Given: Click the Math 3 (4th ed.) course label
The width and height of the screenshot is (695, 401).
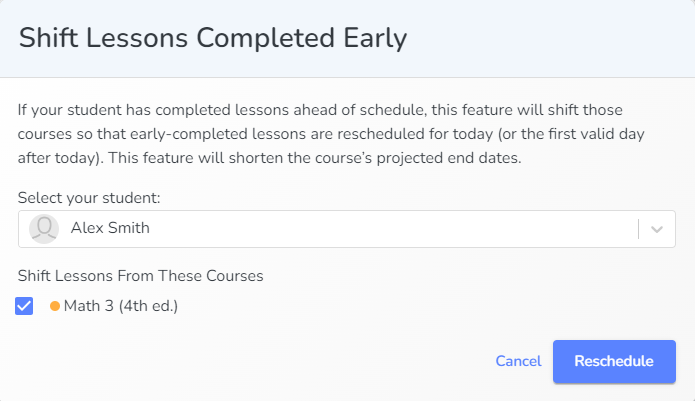Looking at the screenshot, I should (121, 306).
